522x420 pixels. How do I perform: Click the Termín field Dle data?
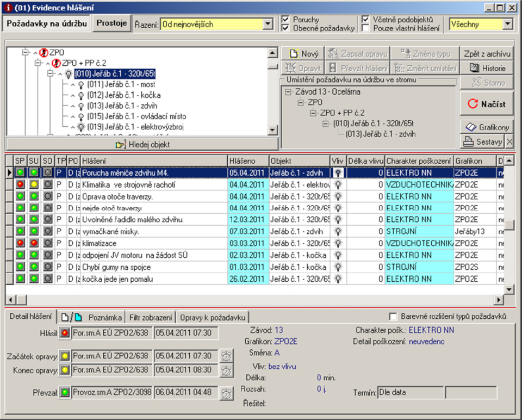411,392
